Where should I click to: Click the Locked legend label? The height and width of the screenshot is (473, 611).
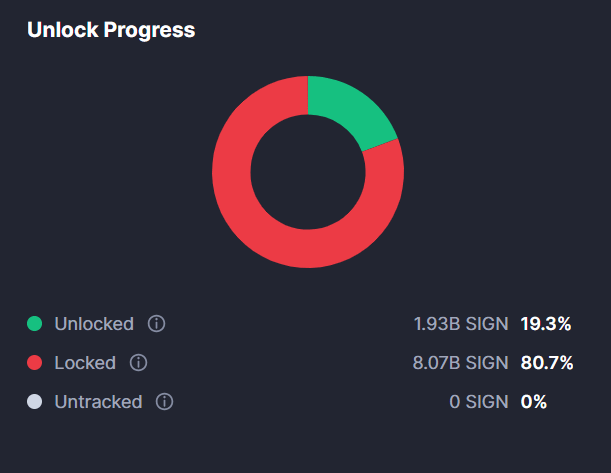click(85, 363)
